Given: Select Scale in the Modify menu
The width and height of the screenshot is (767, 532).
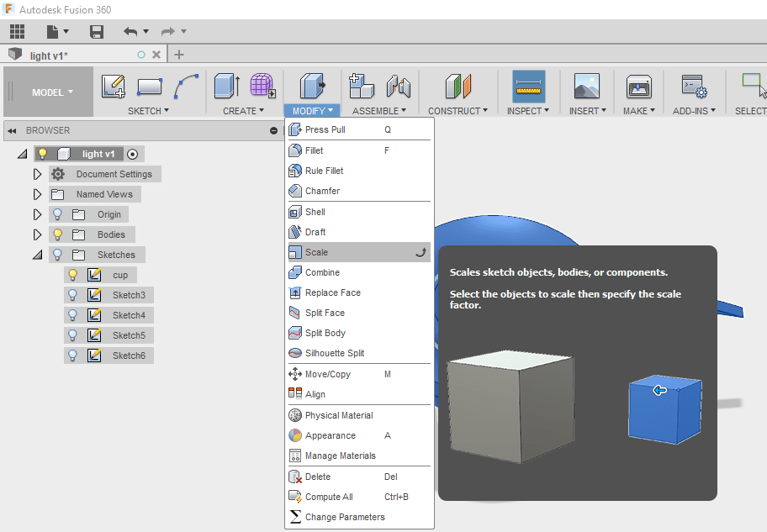Looking at the screenshot, I should pos(359,252).
